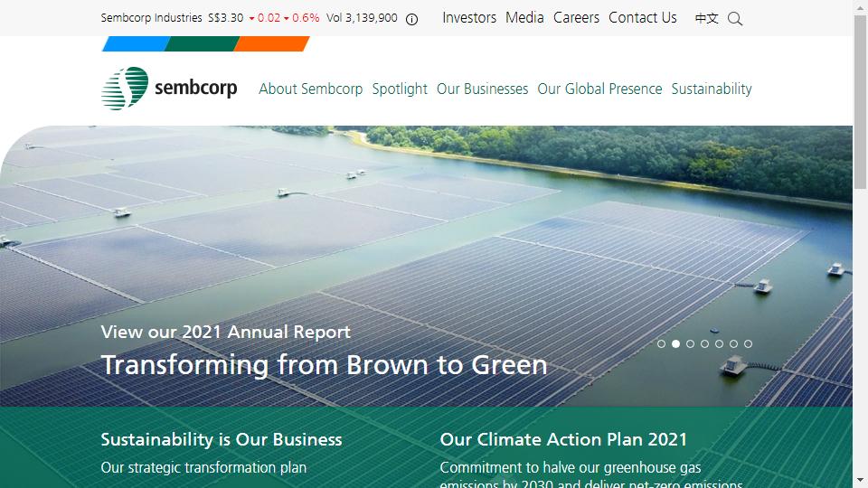The width and height of the screenshot is (868, 488).
Task: Click Vol 3,139,900 volume text
Action: 362,18
